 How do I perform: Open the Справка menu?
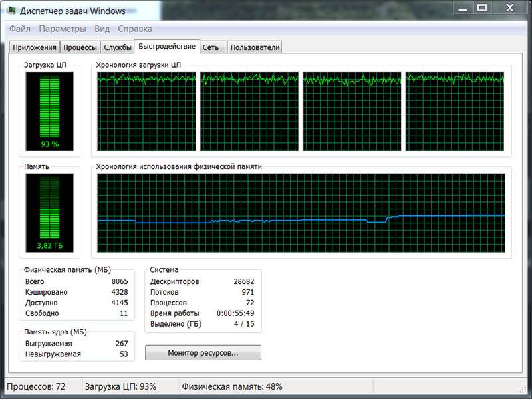pyautogui.click(x=134, y=29)
